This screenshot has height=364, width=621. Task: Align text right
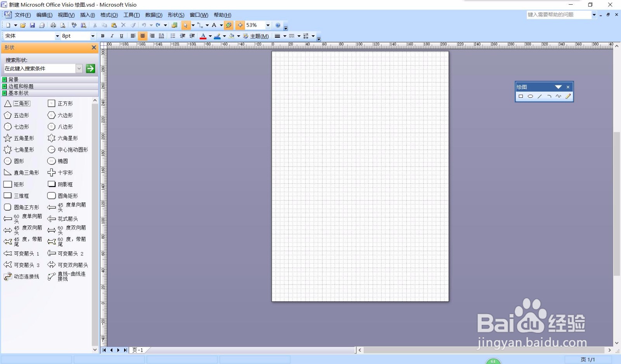click(152, 36)
